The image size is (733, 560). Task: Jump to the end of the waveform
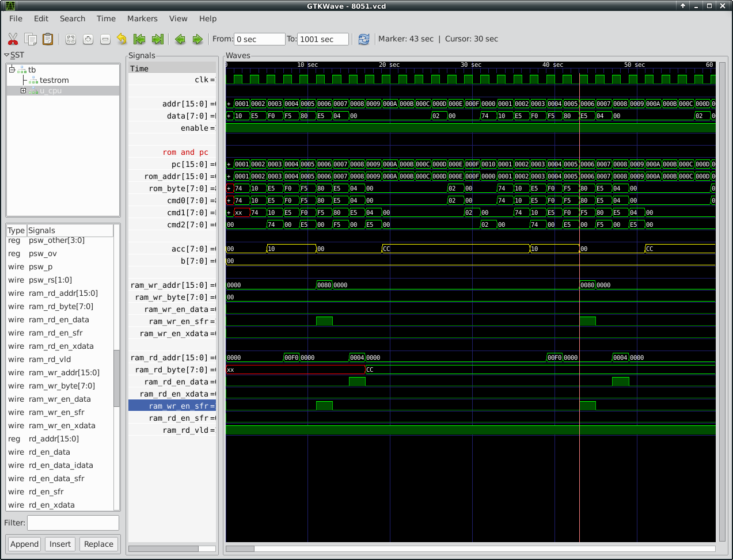coord(157,39)
